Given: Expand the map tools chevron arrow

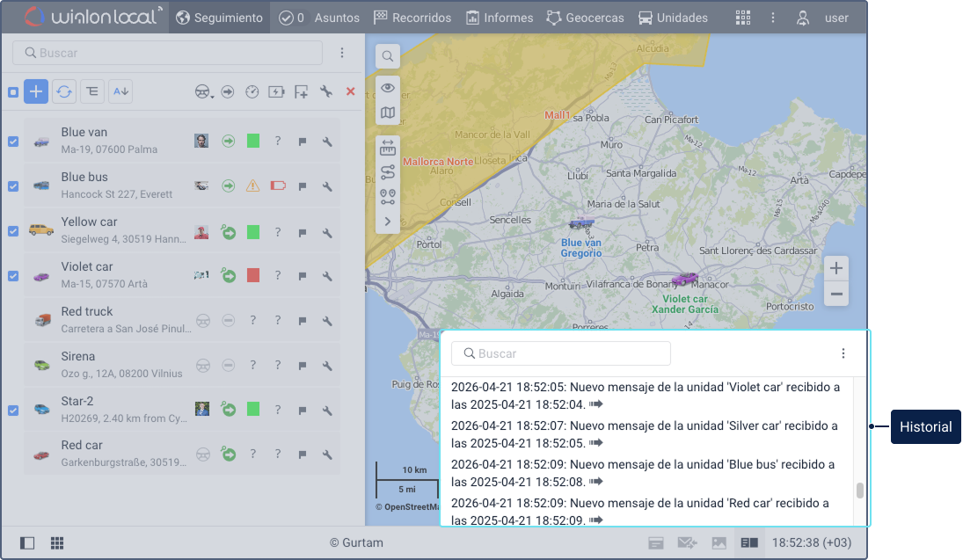Looking at the screenshot, I should click(388, 222).
